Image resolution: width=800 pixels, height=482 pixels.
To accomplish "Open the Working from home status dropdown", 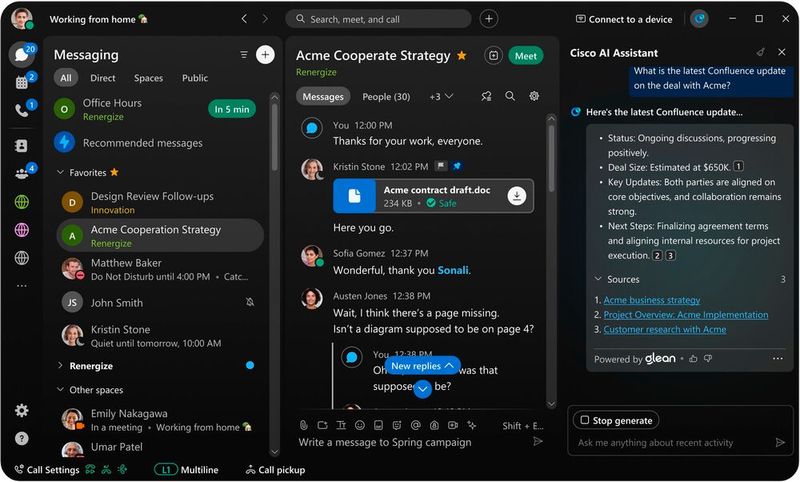I will [x=98, y=19].
